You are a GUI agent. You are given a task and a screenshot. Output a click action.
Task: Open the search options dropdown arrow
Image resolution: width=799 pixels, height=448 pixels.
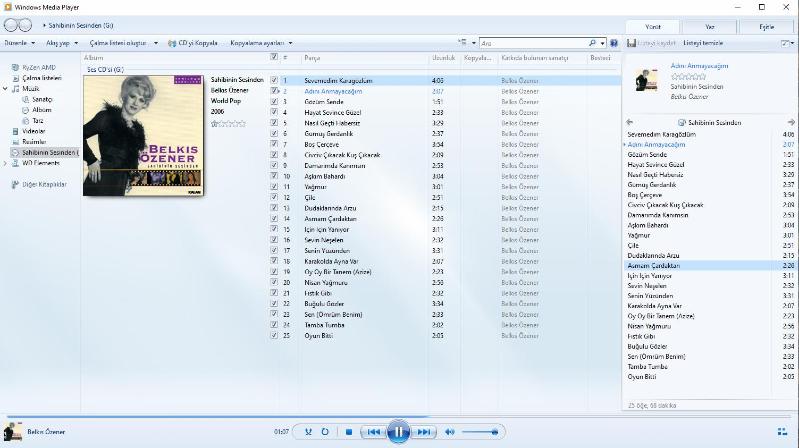coord(602,43)
